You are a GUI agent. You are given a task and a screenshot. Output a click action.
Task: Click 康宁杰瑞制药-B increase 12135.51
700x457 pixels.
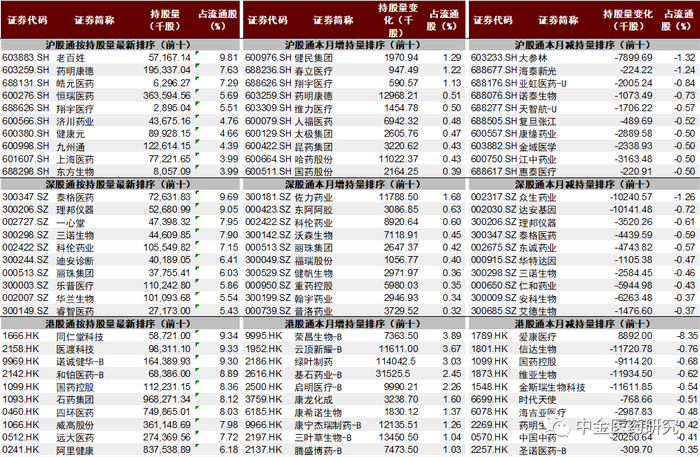398,425
